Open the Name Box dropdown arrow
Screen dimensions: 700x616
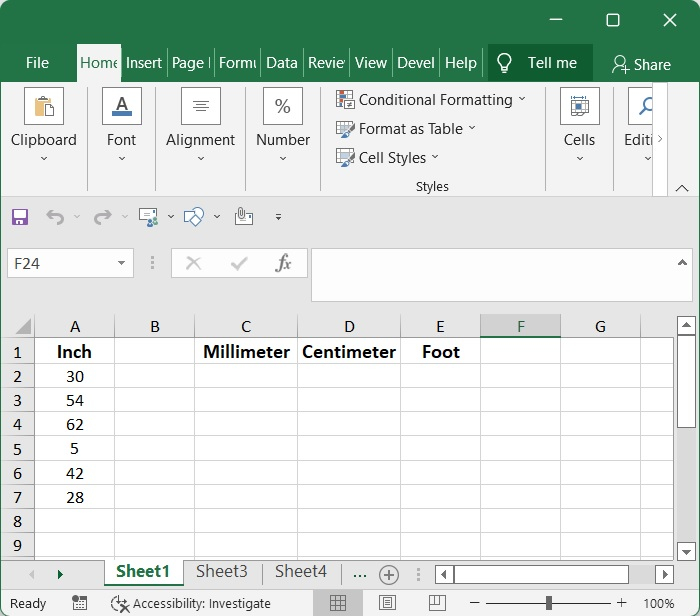pos(122,263)
